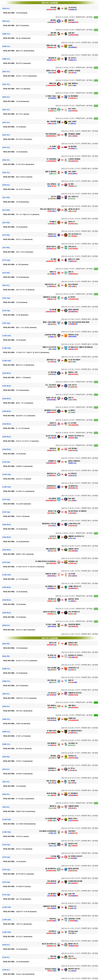Open the [FRA D2] league tag

pos(6,185)
